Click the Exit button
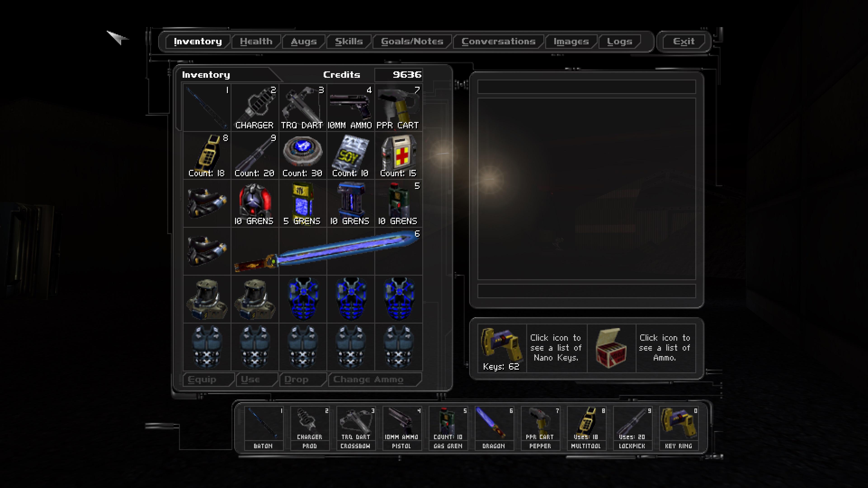The width and height of the screenshot is (868, 488). pos(684,41)
